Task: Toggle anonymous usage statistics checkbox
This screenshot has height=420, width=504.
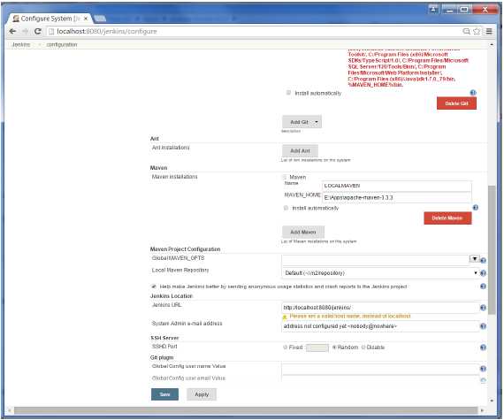Action: (x=154, y=286)
